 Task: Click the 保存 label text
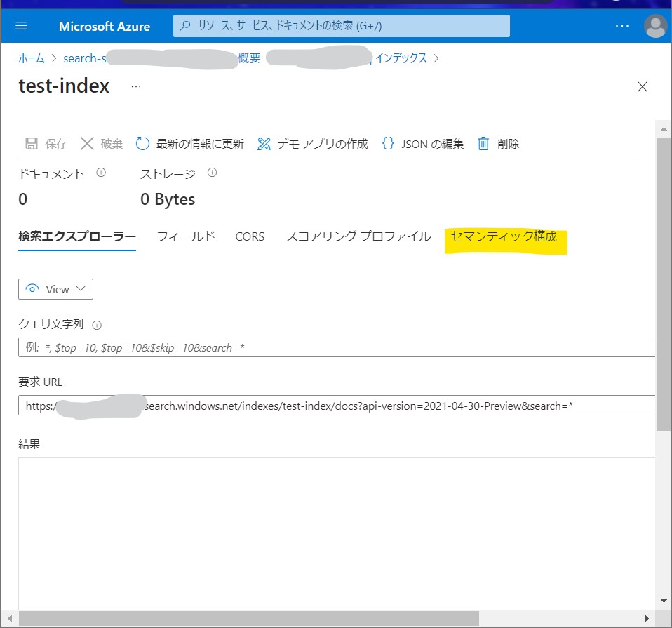55,144
